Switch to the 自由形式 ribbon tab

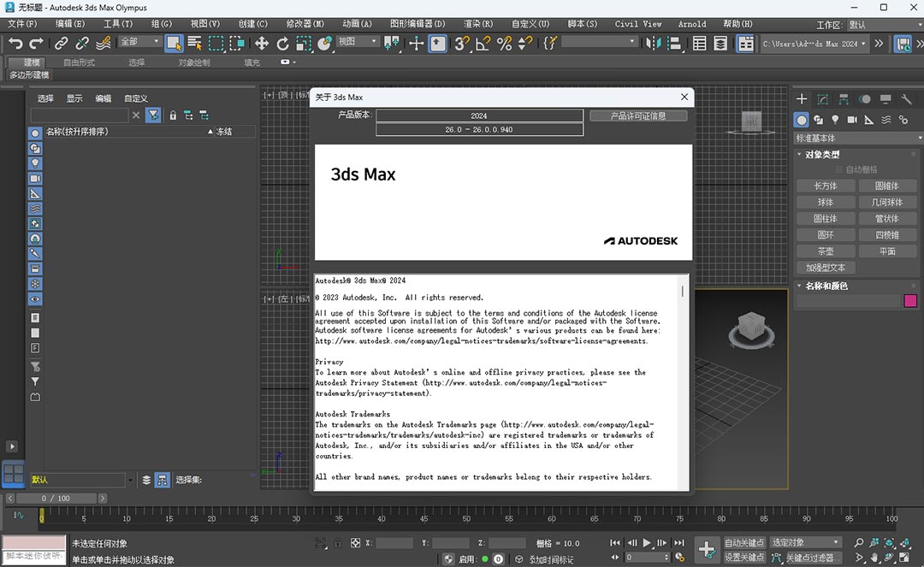80,62
